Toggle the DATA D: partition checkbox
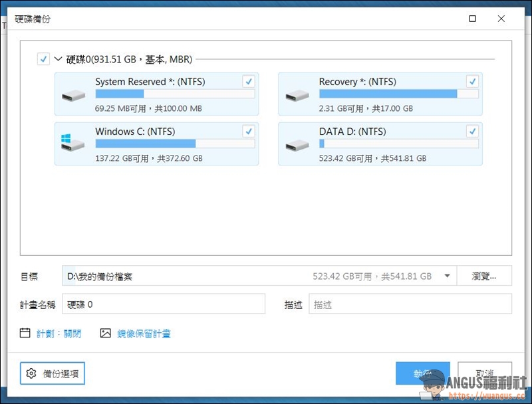Screen dimensions: 532x404 [x=472, y=131]
